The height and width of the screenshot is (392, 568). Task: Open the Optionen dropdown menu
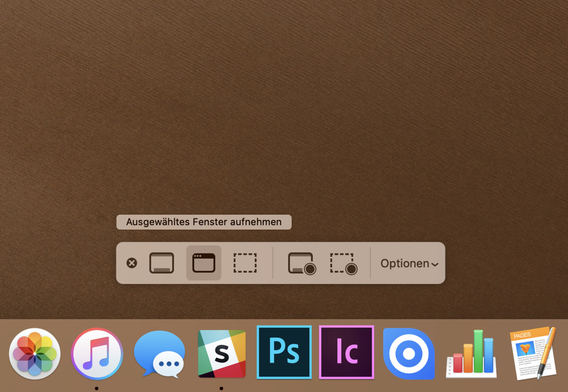(x=409, y=263)
